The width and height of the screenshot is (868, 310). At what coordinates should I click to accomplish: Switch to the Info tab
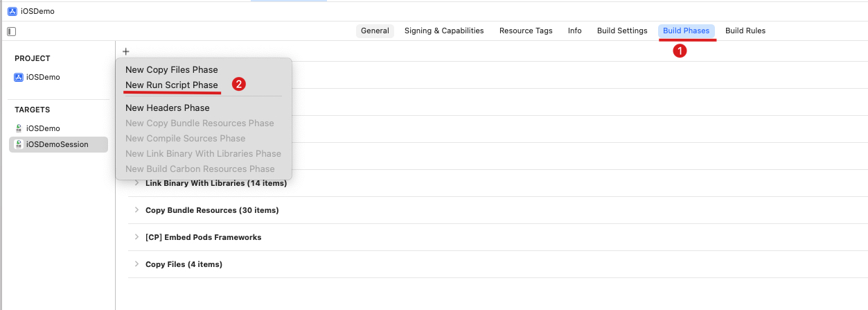click(574, 31)
